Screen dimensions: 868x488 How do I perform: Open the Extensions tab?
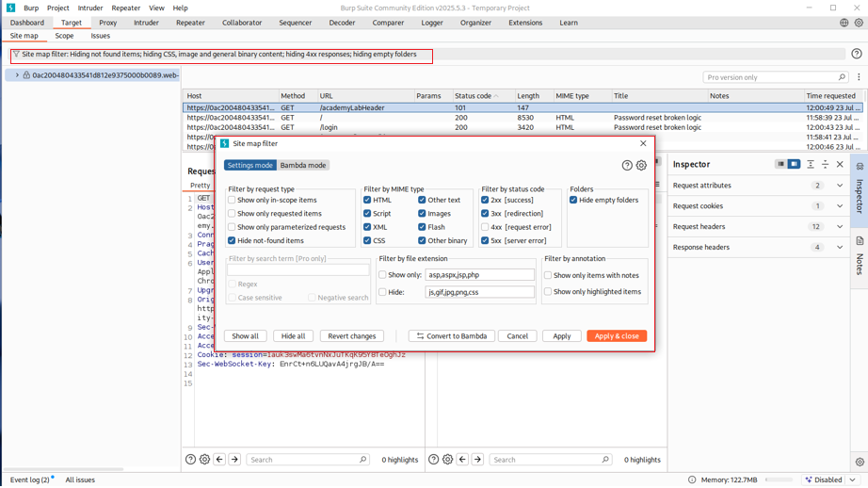point(525,23)
